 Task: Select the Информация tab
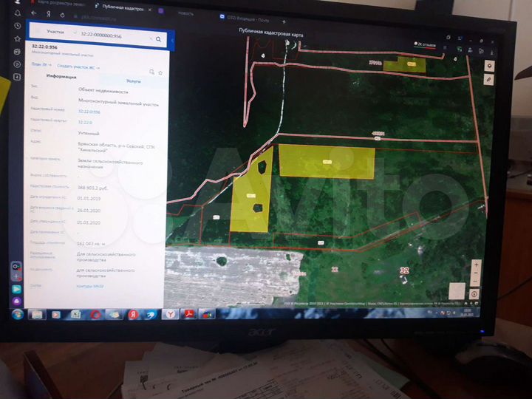pos(61,75)
